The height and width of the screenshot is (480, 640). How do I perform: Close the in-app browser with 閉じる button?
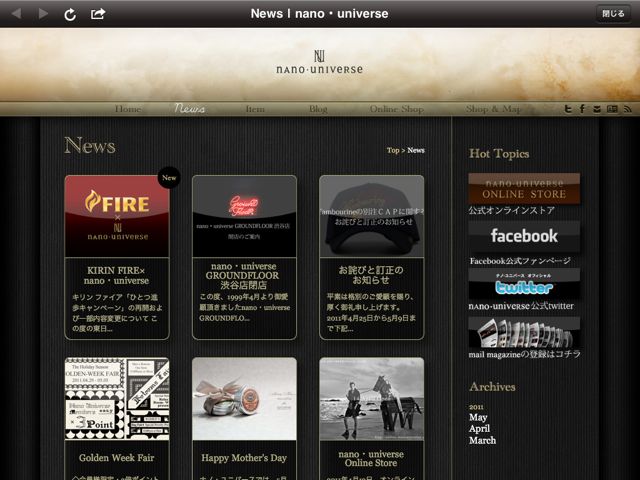point(613,14)
